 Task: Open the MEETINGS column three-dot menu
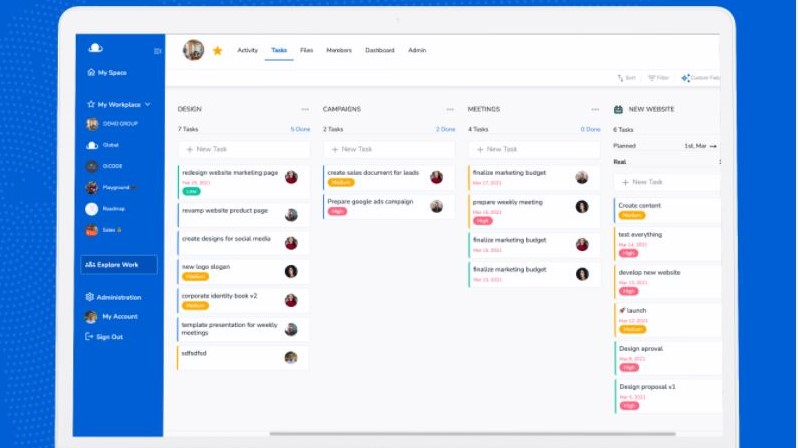[595, 109]
